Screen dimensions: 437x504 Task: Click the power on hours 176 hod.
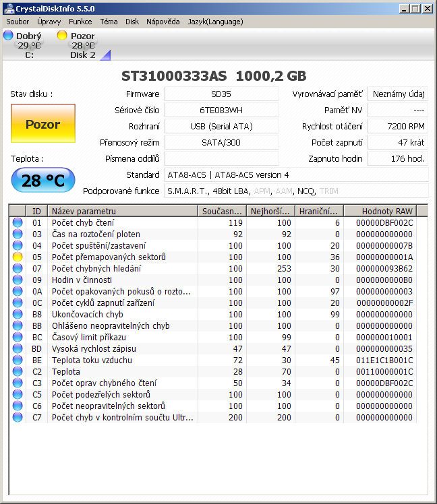[x=398, y=158]
